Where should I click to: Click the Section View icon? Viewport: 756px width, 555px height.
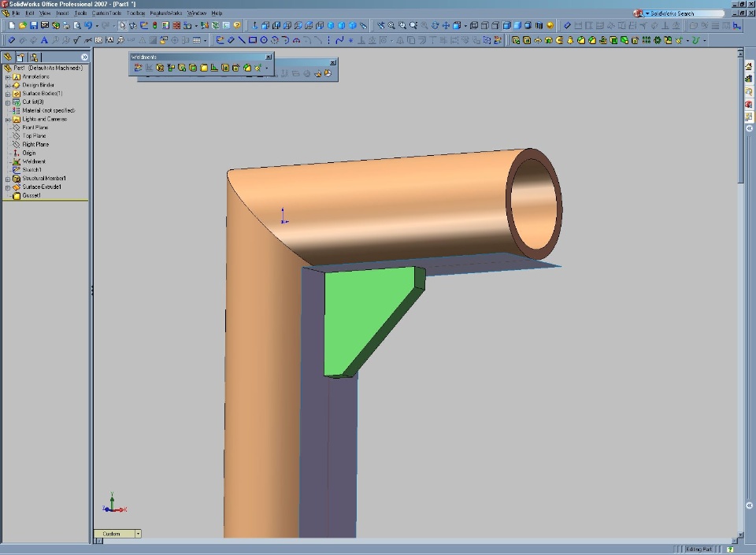[x=539, y=25]
